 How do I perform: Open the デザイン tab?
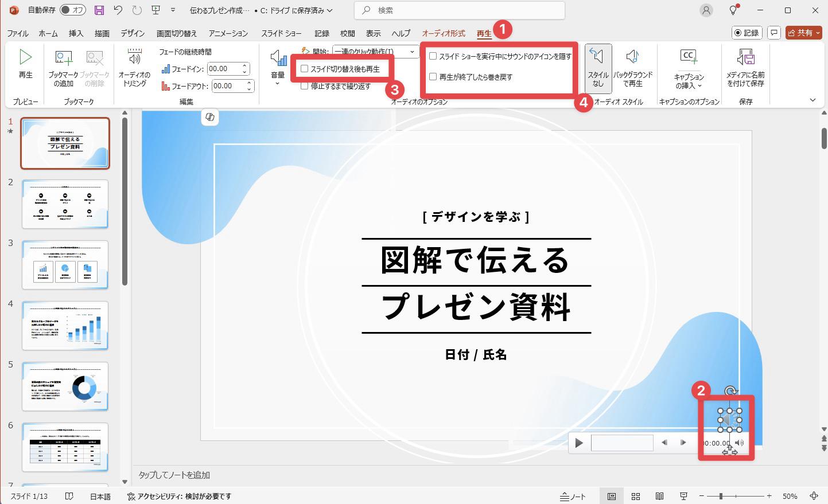click(x=133, y=33)
